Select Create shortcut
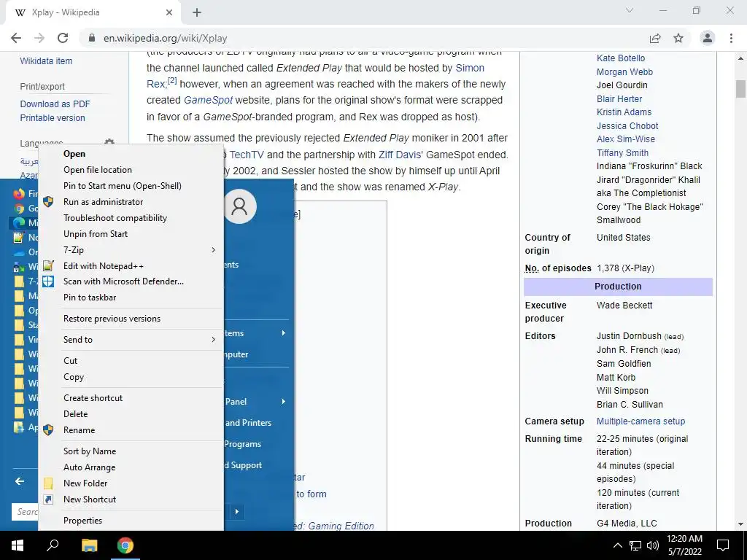The width and height of the screenshot is (747, 560). [131, 398]
